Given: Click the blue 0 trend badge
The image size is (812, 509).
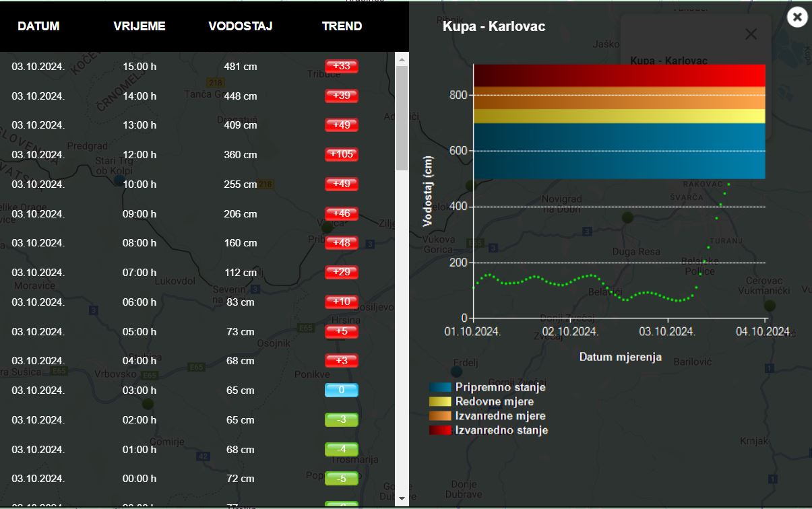Looking at the screenshot, I should pos(342,390).
